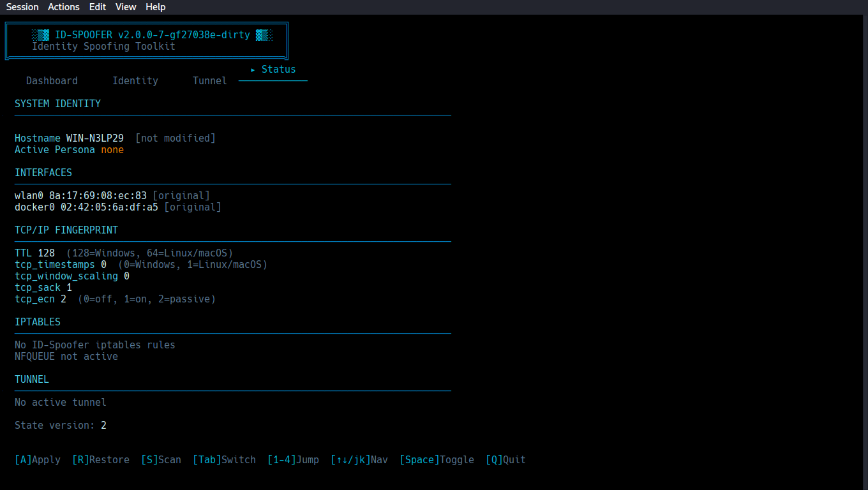This screenshot has width=868, height=490.
Task: Click the Identity Spoofing Toolkit subtitle
Action: [103, 47]
